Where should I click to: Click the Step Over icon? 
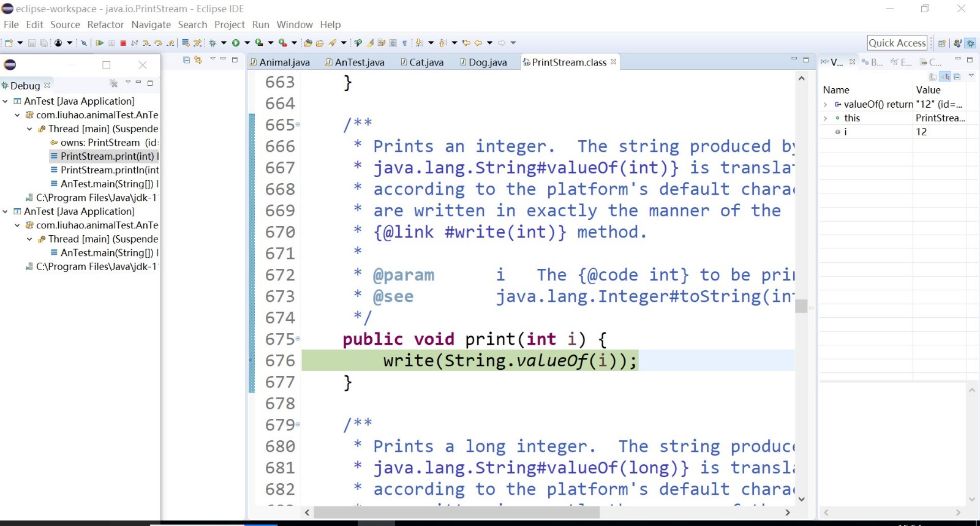(x=159, y=43)
